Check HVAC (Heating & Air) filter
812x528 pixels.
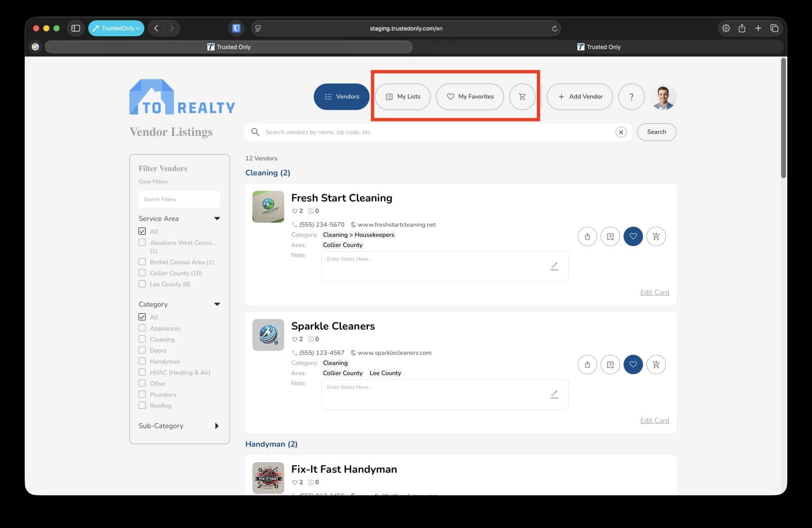point(142,372)
